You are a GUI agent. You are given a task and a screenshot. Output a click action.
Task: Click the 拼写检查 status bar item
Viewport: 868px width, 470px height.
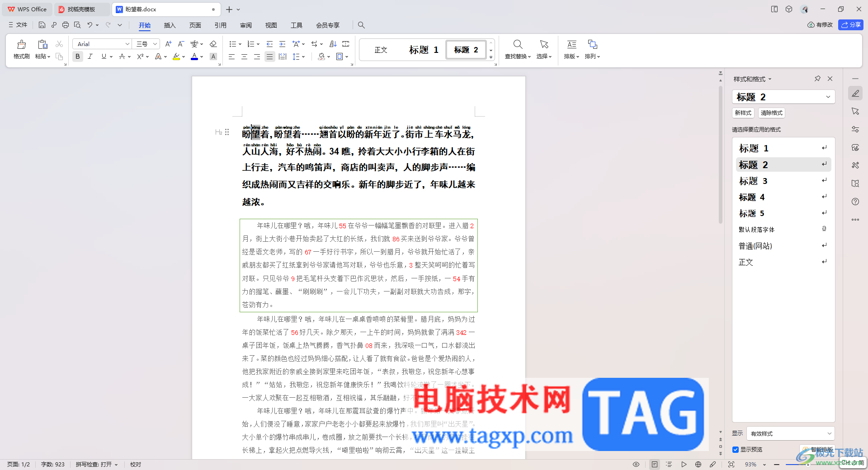coord(96,465)
